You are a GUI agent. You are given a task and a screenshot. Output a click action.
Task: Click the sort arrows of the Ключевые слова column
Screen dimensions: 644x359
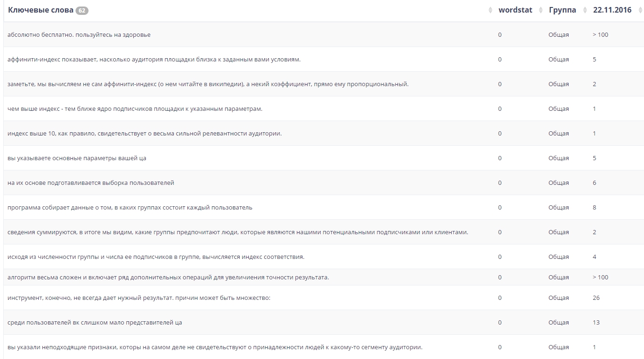pyautogui.click(x=490, y=10)
